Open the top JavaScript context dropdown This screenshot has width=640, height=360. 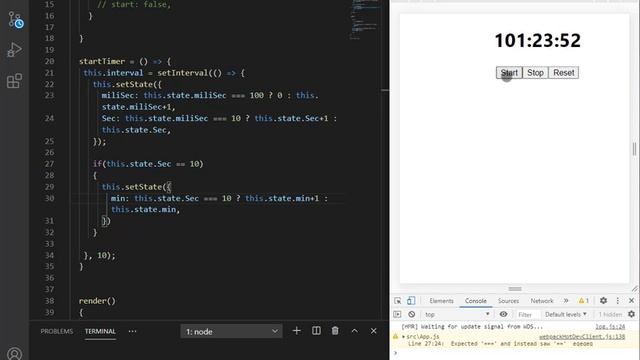[x=457, y=314]
